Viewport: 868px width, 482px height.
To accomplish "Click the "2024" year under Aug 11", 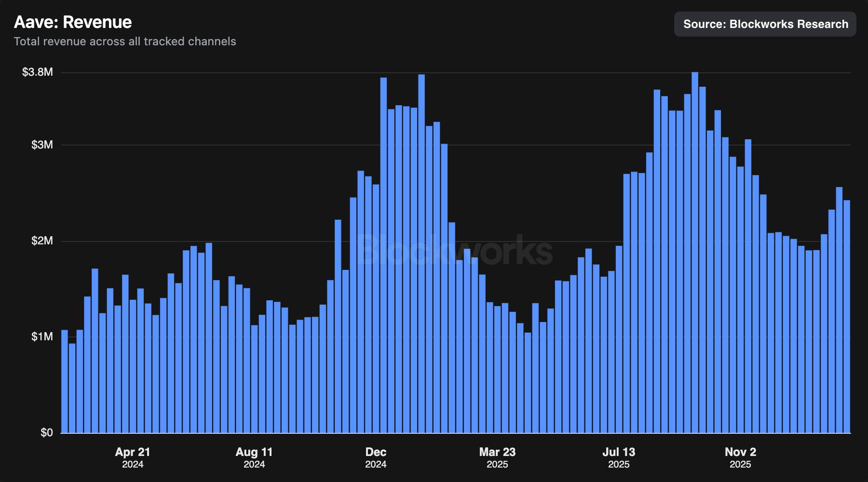I will pos(254,465).
